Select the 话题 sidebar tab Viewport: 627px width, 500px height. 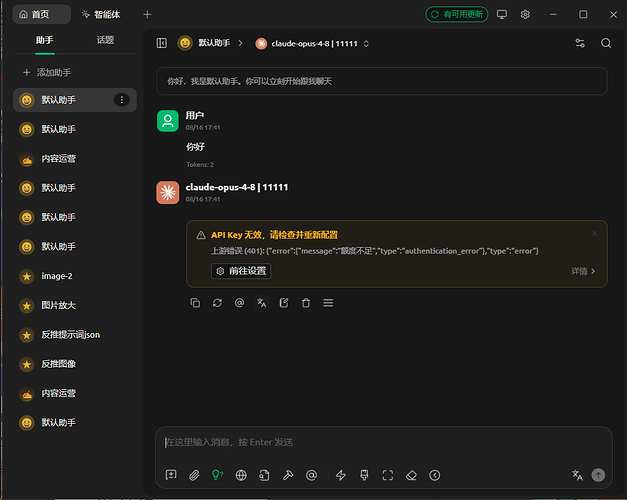(105, 40)
